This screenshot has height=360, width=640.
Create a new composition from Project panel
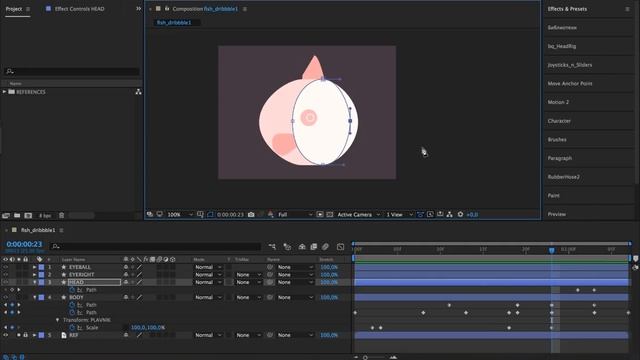click(x=28, y=216)
